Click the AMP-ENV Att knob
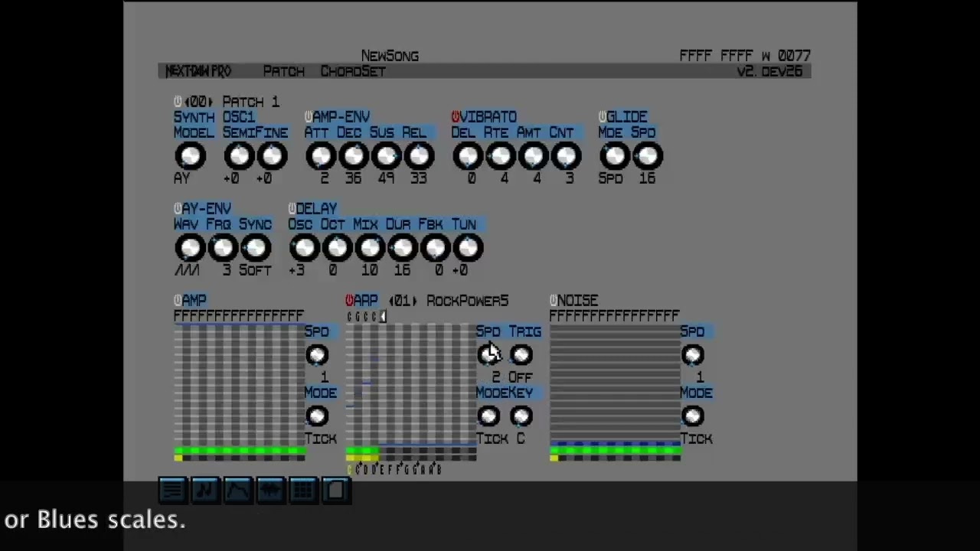Image resolution: width=980 pixels, height=551 pixels. pos(321,156)
